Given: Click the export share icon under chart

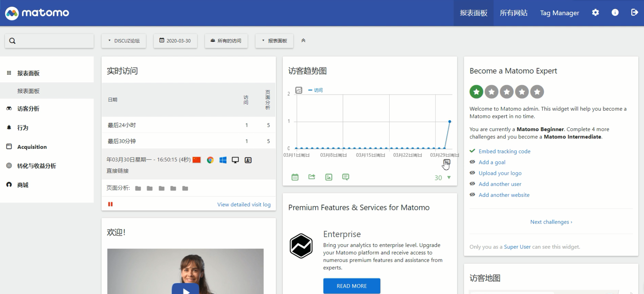Looking at the screenshot, I should click(312, 177).
